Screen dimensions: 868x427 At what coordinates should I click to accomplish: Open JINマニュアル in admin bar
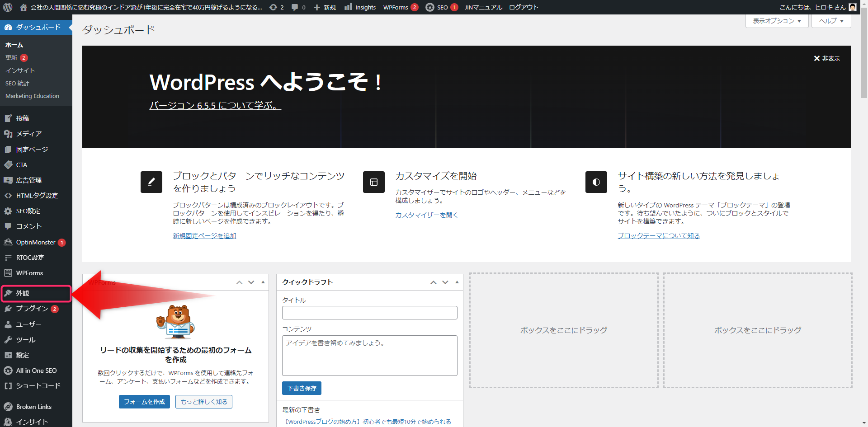tap(483, 7)
